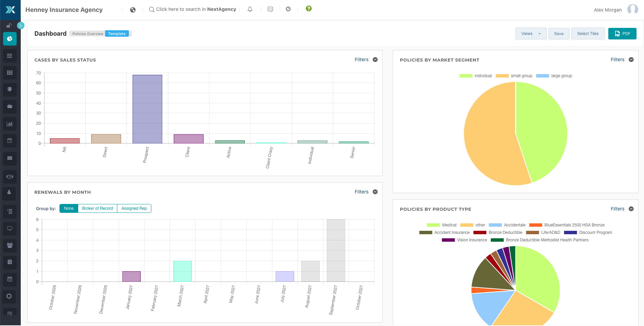Open the list rows sidebar menu
The image size is (644, 326).
point(10,56)
